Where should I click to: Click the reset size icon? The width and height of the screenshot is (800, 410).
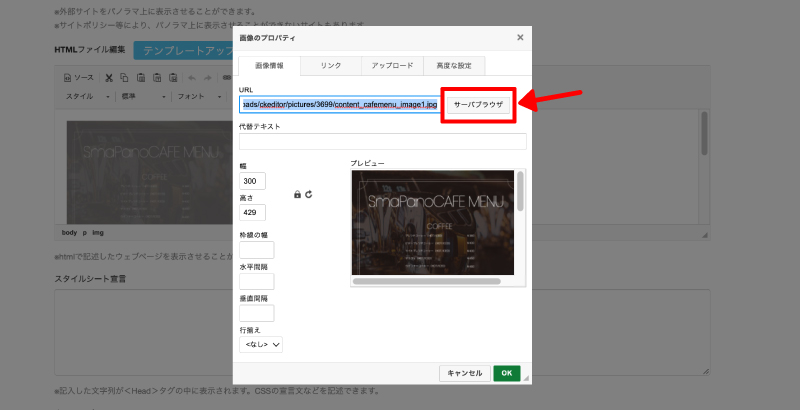(x=309, y=194)
